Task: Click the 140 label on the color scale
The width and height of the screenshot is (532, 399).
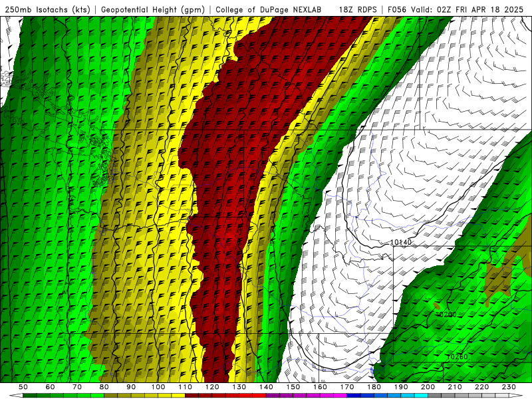Action: 266,387
